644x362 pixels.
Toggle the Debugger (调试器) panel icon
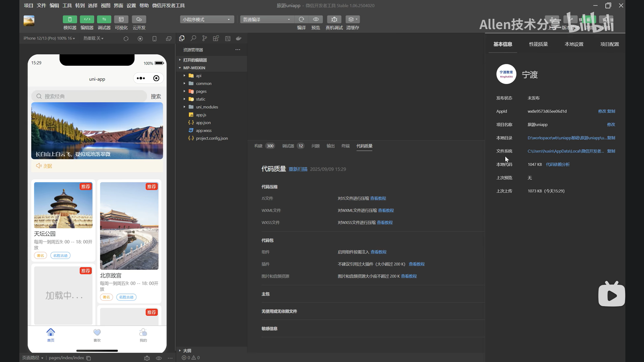[x=104, y=19]
